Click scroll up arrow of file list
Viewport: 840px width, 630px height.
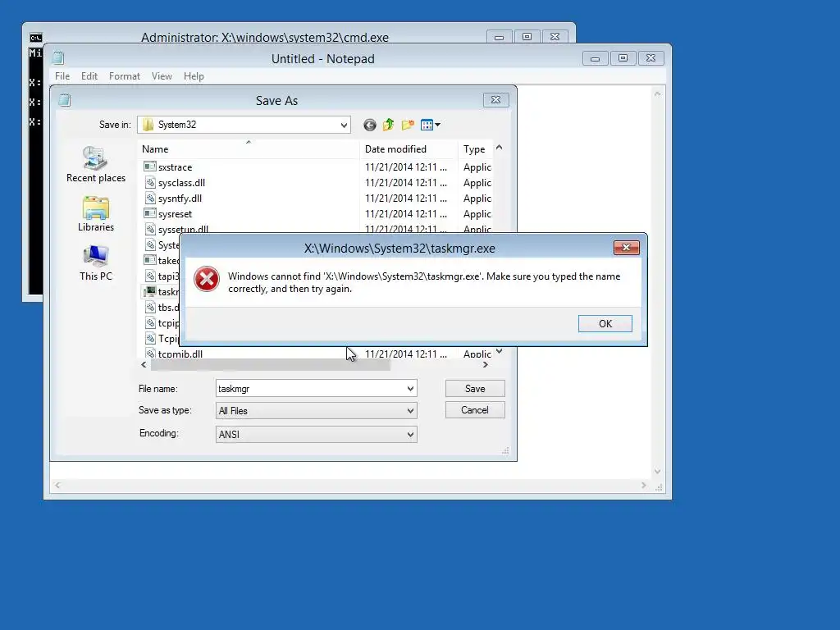coord(500,148)
